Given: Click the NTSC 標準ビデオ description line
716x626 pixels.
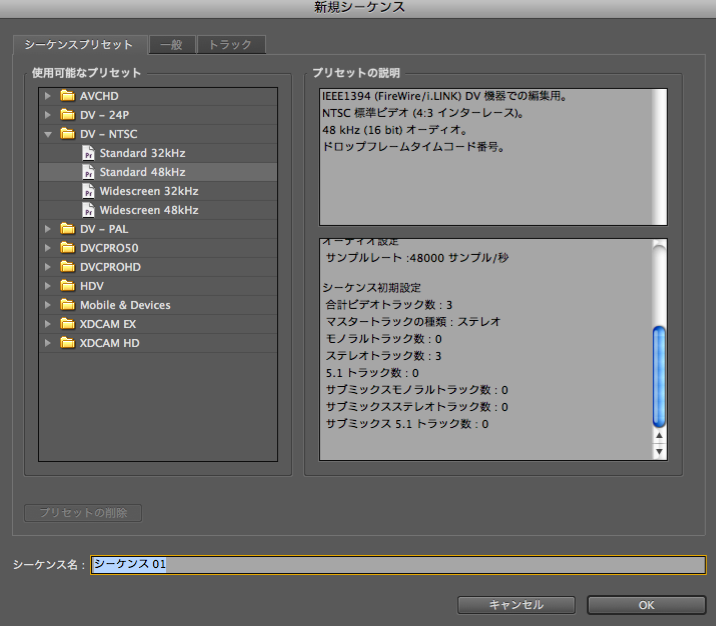Looking at the screenshot, I should click(422, 113).
